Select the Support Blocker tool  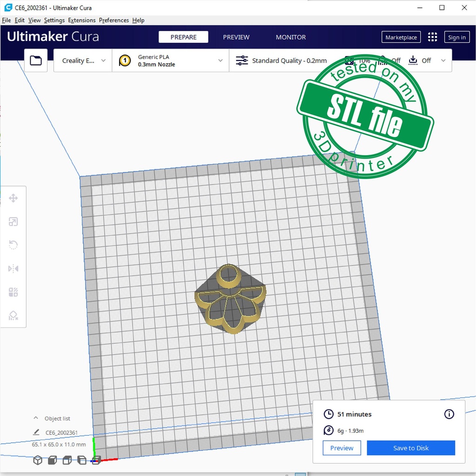tap(13, 316)
